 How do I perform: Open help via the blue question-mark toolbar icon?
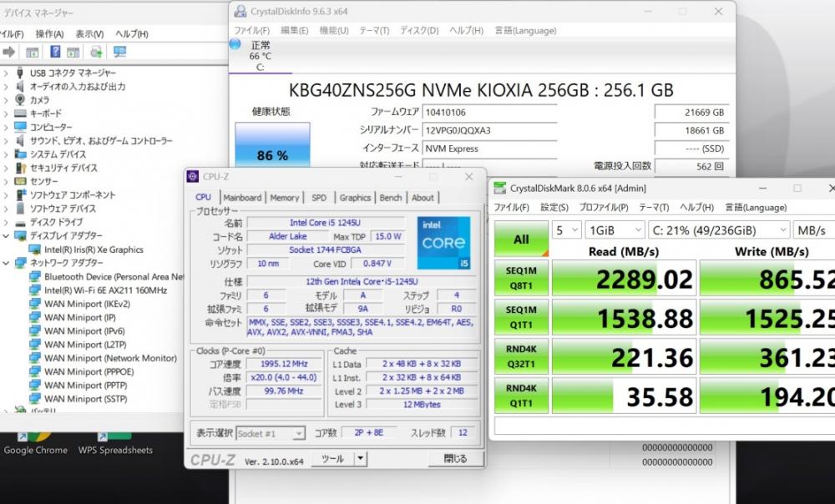click(x=55, y=52)
